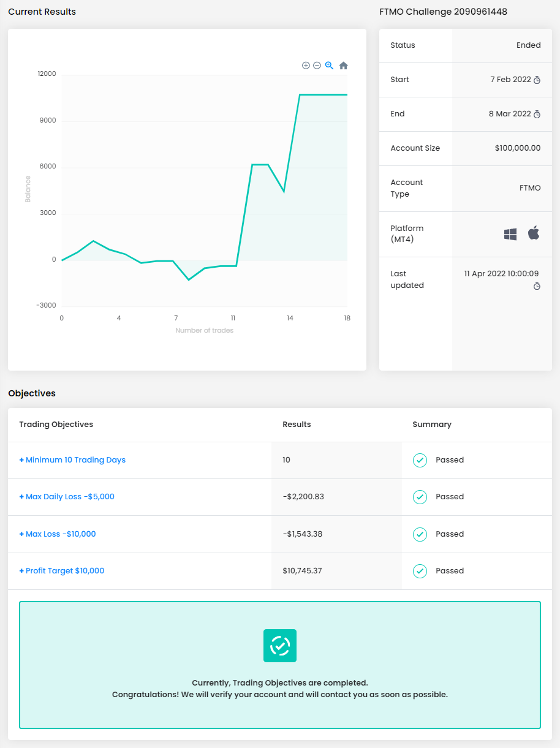Click the Max Loss passed checkmark

(x=420, y=534)
